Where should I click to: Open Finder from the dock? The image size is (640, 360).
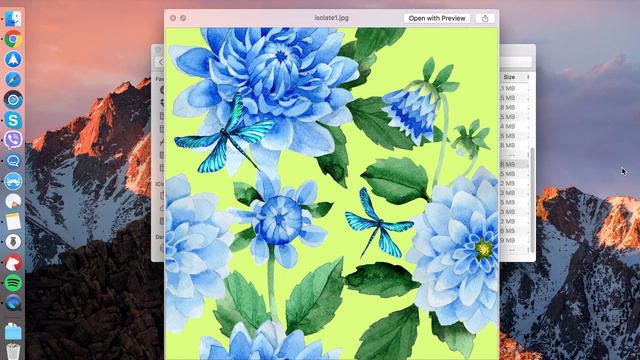13,19
